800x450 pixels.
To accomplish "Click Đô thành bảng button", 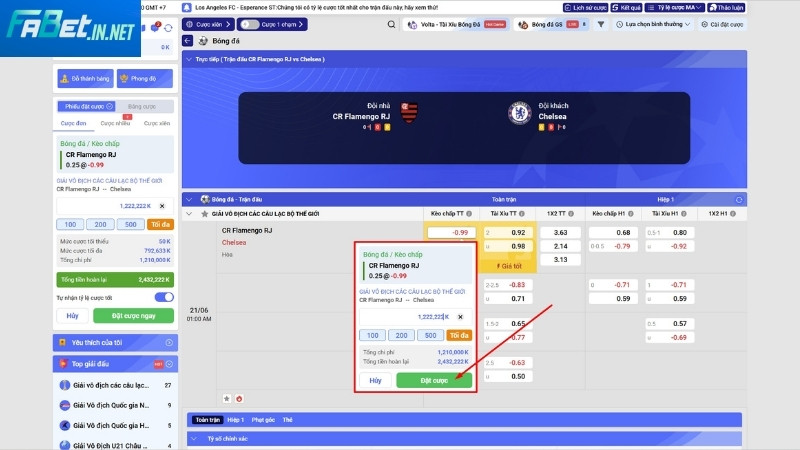I will click(x=85, y=79).
